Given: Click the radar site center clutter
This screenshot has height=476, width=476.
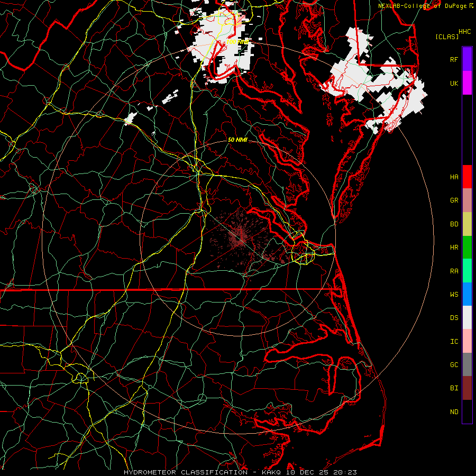Looking at the screenshot, I should tap(241, 239).
